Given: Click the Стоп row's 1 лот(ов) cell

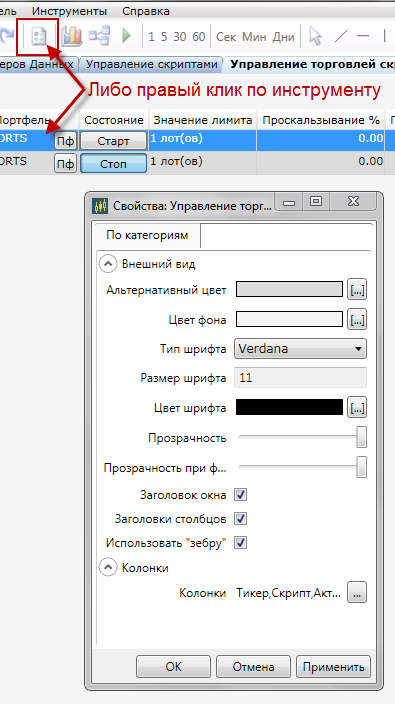Looking at the screenshot, I should (203, 163).
